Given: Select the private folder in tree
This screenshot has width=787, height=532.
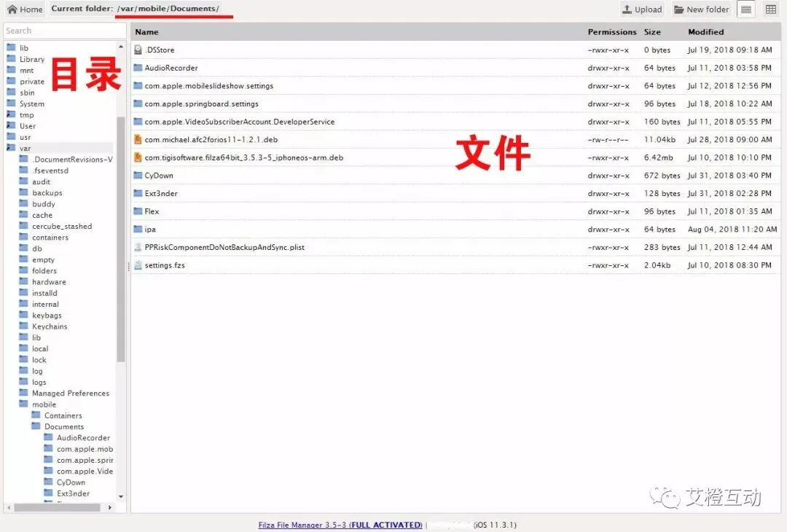Looking at the screenshot, I should tap(32, 82).
